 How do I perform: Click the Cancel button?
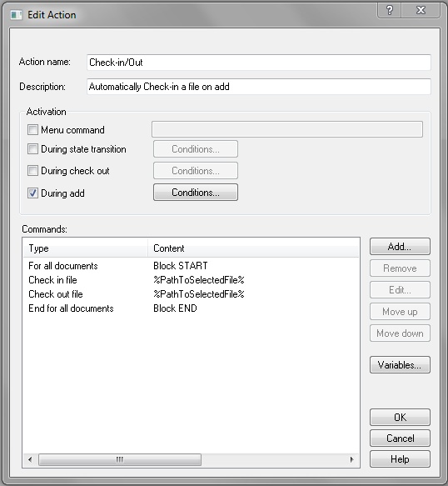click(x=400, y=438)
